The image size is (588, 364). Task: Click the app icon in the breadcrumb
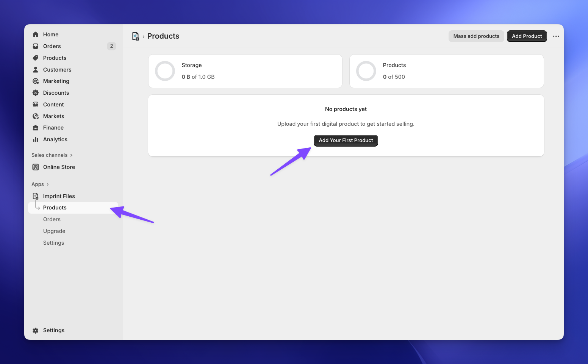point(135,36)
